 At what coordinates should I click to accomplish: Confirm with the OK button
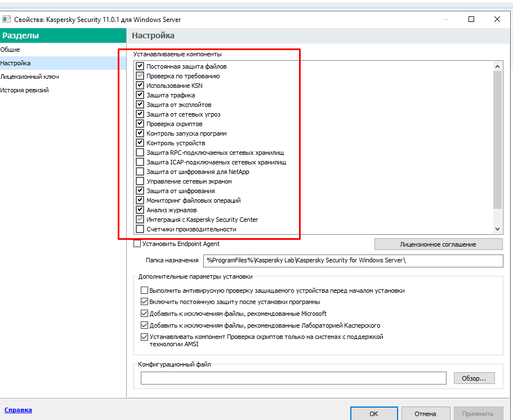[x=374, y=413]
